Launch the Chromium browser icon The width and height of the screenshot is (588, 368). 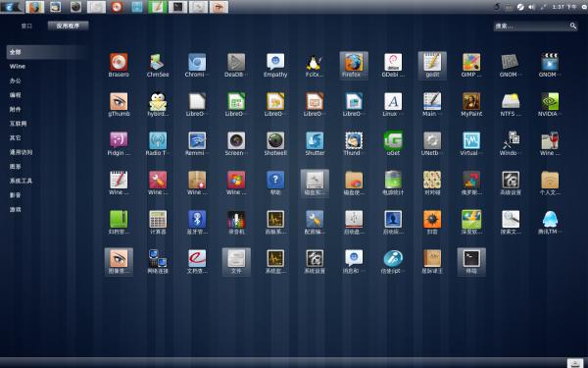coord(197,66)
